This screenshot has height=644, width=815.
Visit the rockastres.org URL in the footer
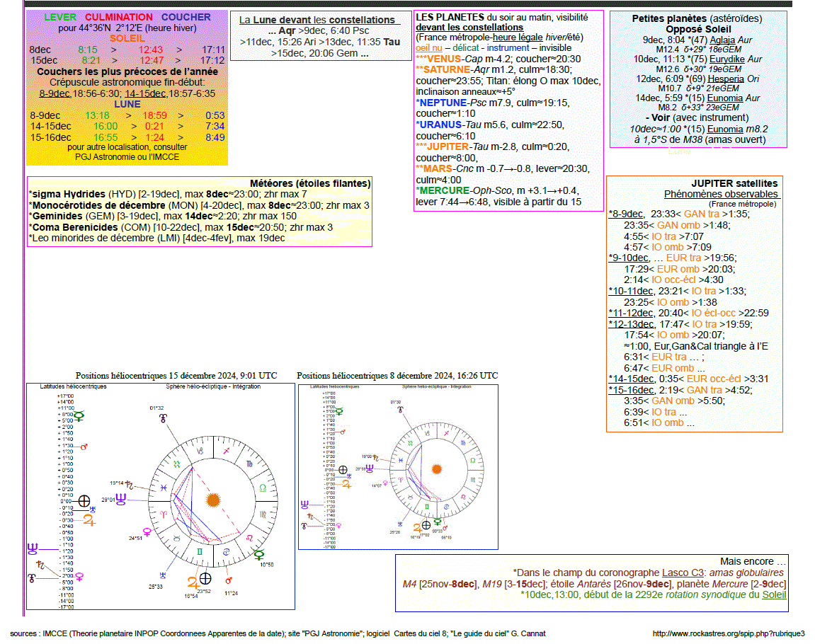[728, 633]
